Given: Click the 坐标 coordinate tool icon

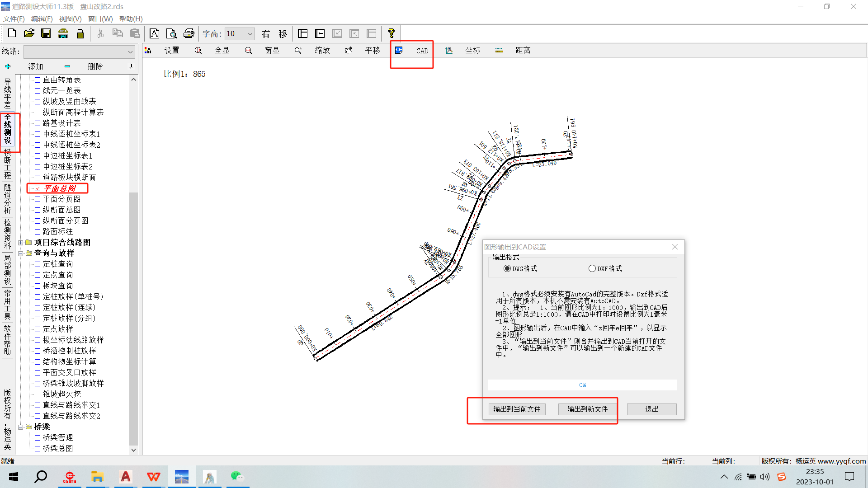Looking at the screenshot, I should point(449,50).
